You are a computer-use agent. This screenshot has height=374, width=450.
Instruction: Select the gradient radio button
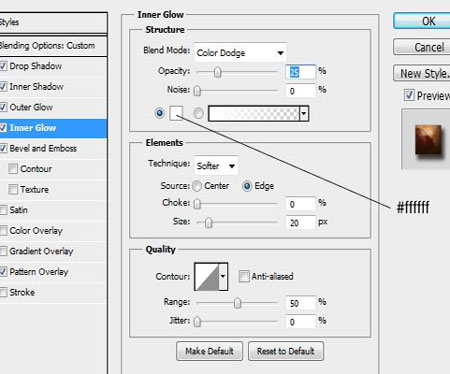198,113
